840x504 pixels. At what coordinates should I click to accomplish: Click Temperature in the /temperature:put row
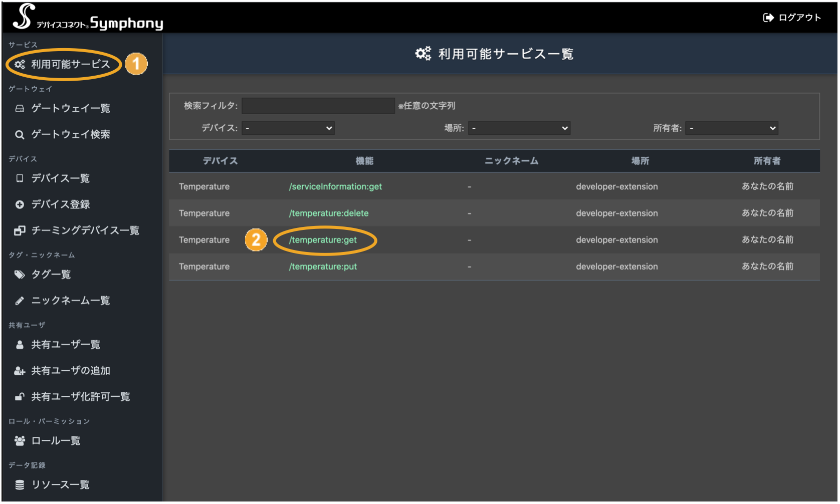(x=204, y=267)
